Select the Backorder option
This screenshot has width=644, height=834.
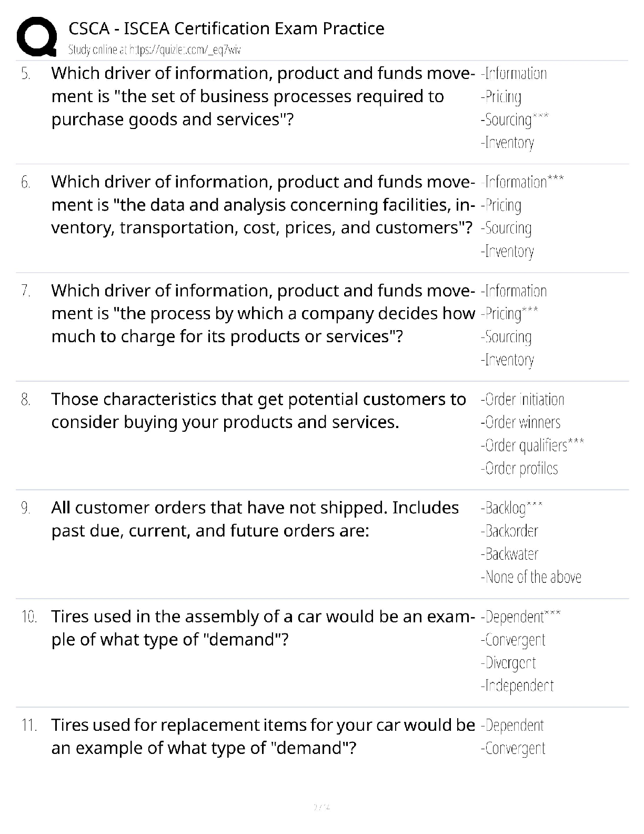coord(509,531)
